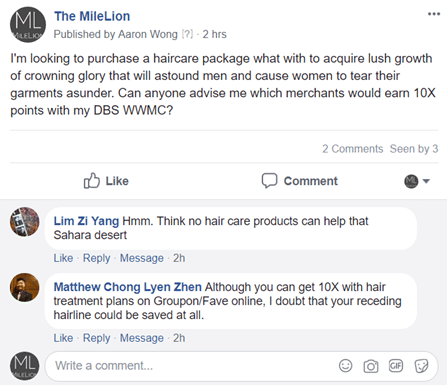The image size is (447, 385).
Task: Open Lim Zi Yang's profile name
Action: (x=86, y=221)
